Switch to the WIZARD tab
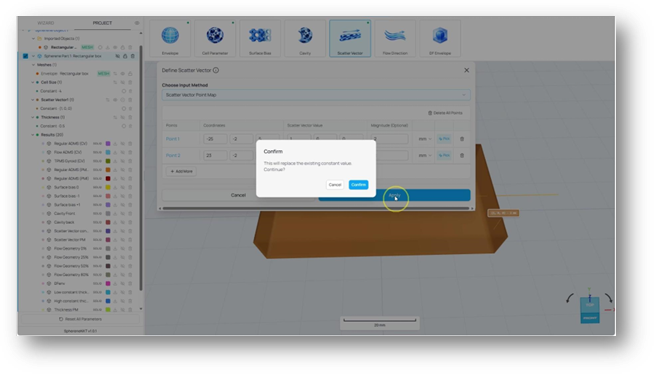Screen dimensions: 654x374 click(x=46, y=23)
